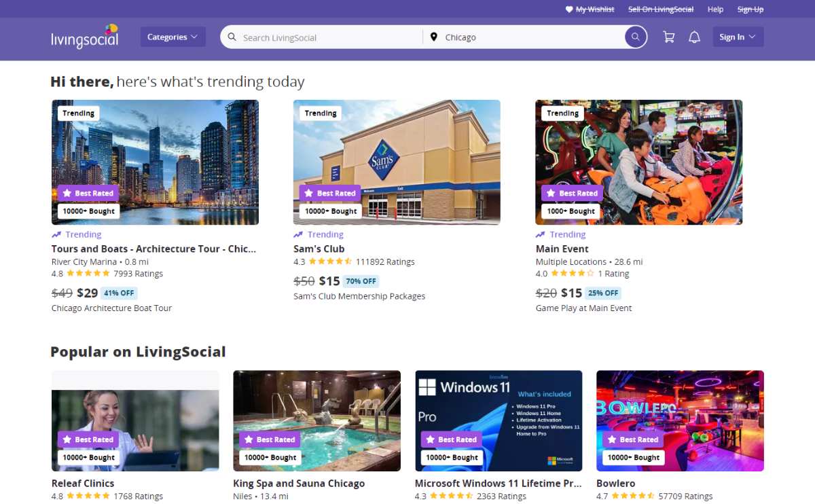Screen dimensions: 815x504
Task: Click the Sam's Club star rating
Action: [330, 262]
